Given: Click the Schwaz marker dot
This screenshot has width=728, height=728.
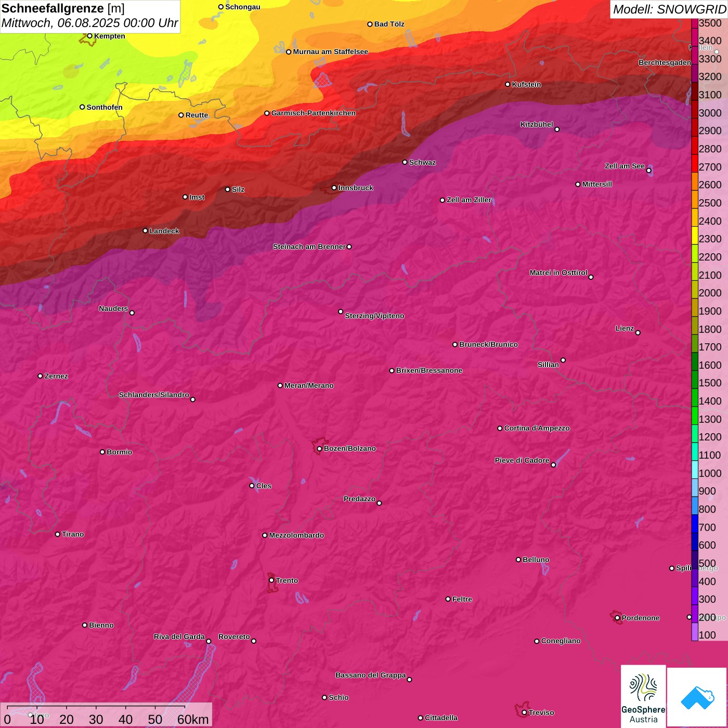Looking at the screenshot, I should click(x=405, y=162).
